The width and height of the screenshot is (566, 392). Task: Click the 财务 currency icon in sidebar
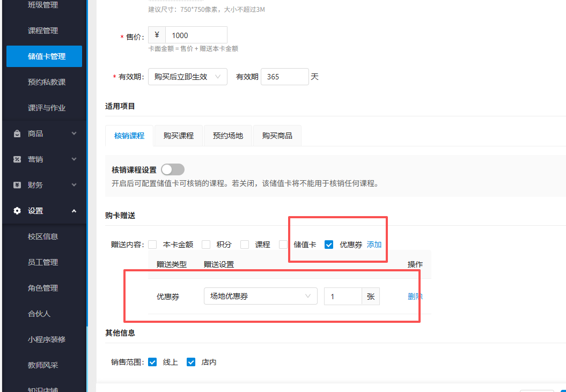(x=16, y=184)
